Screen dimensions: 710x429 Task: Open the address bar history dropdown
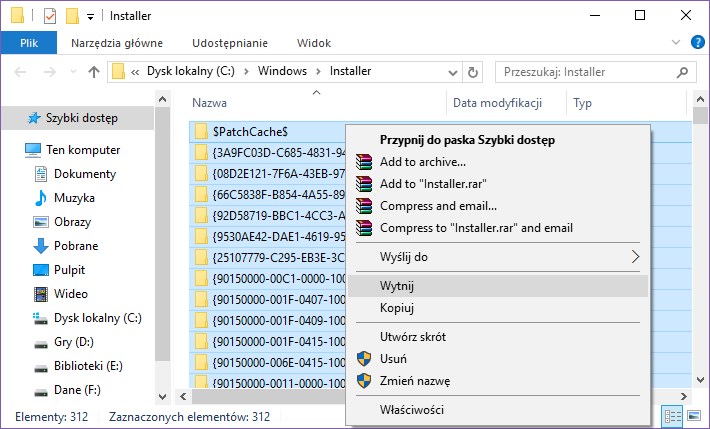452,72
